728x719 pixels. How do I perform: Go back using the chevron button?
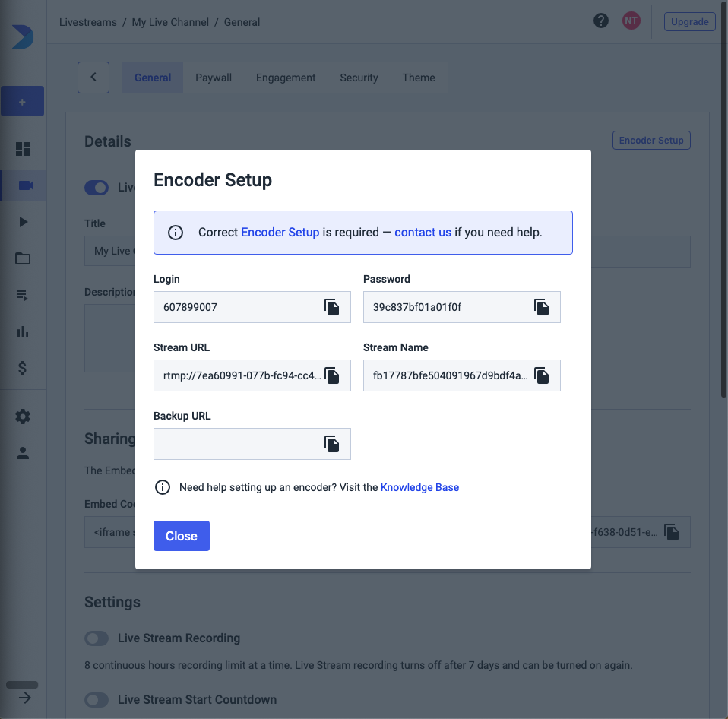(93, 77)
